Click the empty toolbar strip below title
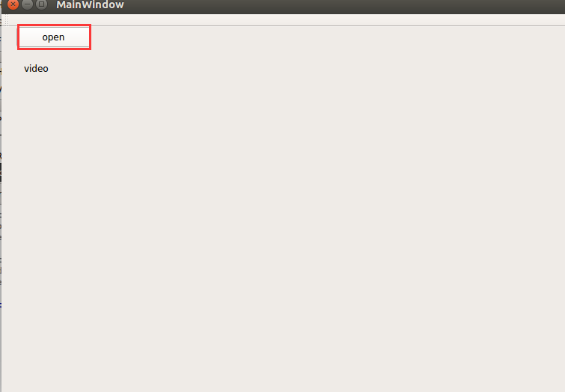Viewport: 565px width, 392px height. (x=284, y=20)
